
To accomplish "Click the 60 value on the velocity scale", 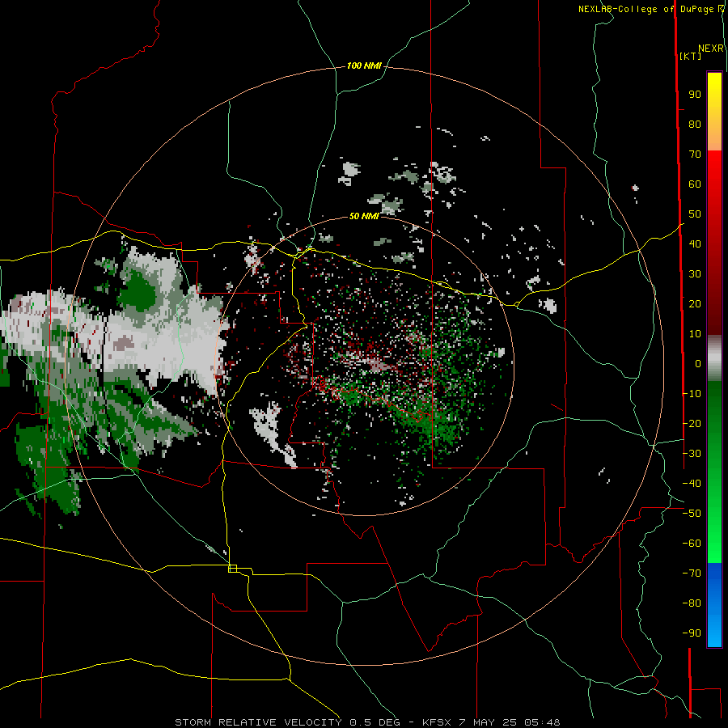I will click(x=695, y=184).
